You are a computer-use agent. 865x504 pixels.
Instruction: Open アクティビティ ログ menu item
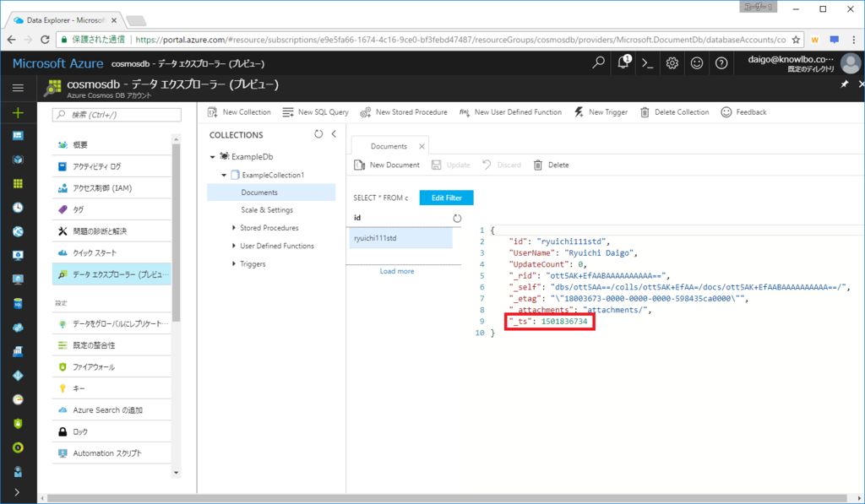click(112, 166)
